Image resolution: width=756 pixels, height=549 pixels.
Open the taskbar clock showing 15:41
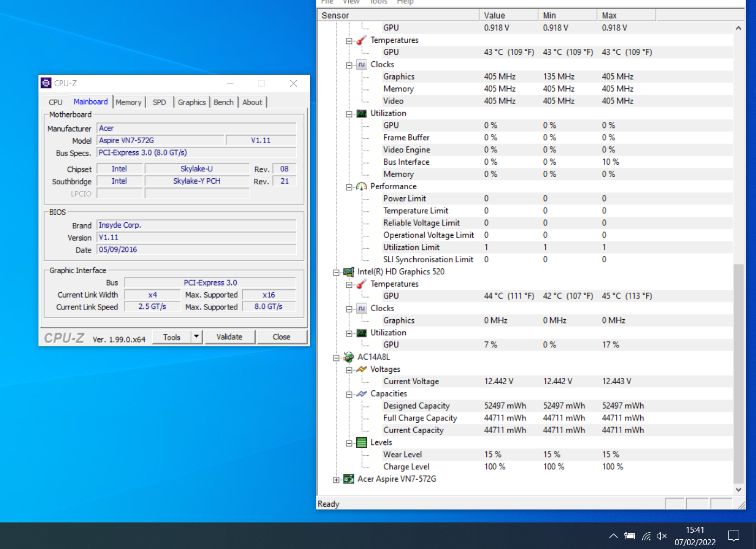point(695,536)
